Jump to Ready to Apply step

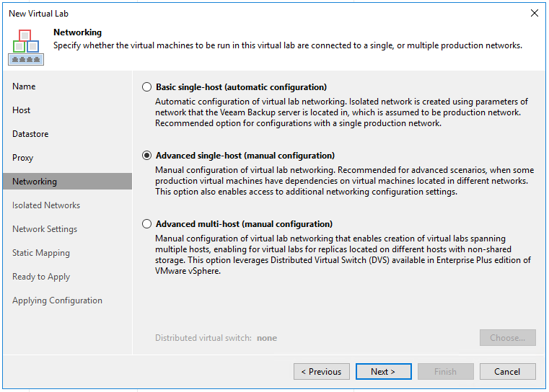click(41, 277)
